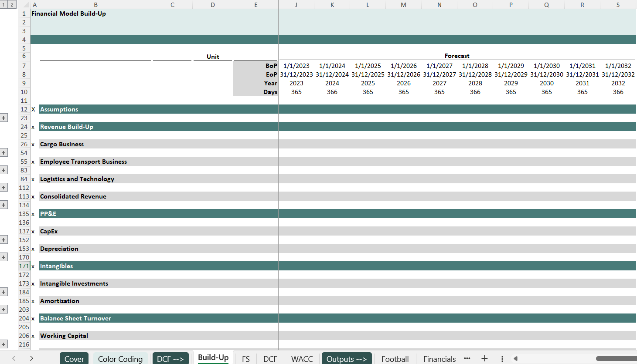
Task: Click the Year 2027 cell
Action: click(x=439, y=83)
